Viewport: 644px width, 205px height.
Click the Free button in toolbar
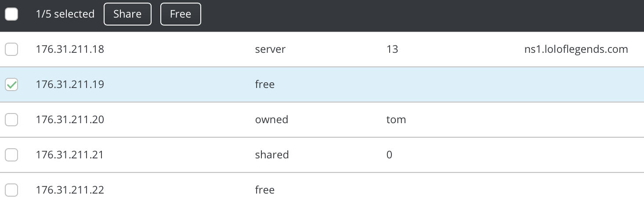[181, 14]
